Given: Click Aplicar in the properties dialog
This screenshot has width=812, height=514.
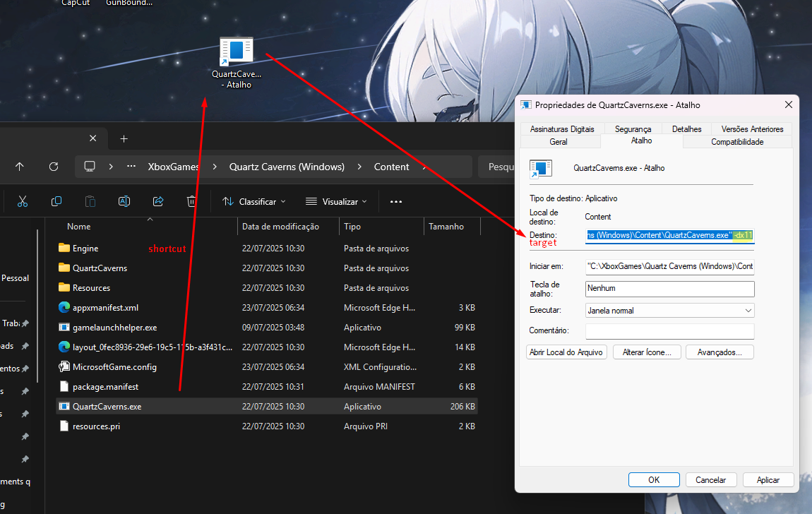Looking at the screenshot, I should pyautogui.click(x=768, y=480).
